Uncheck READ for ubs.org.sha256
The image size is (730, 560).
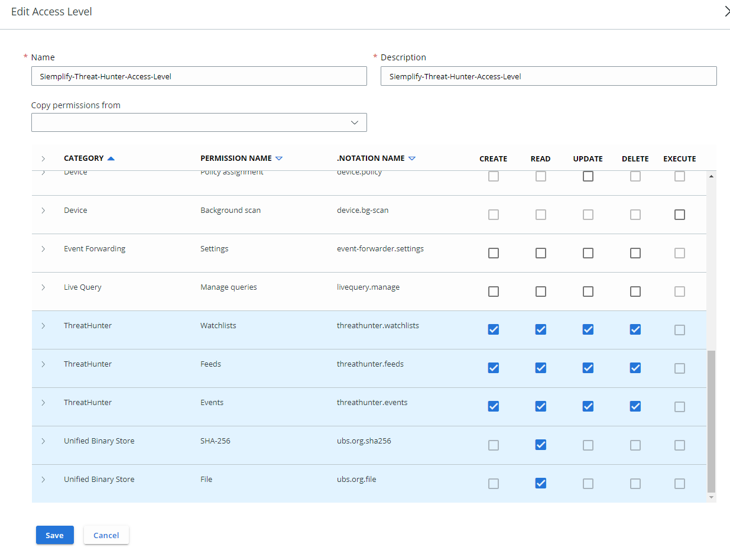[x=540, y=445]
